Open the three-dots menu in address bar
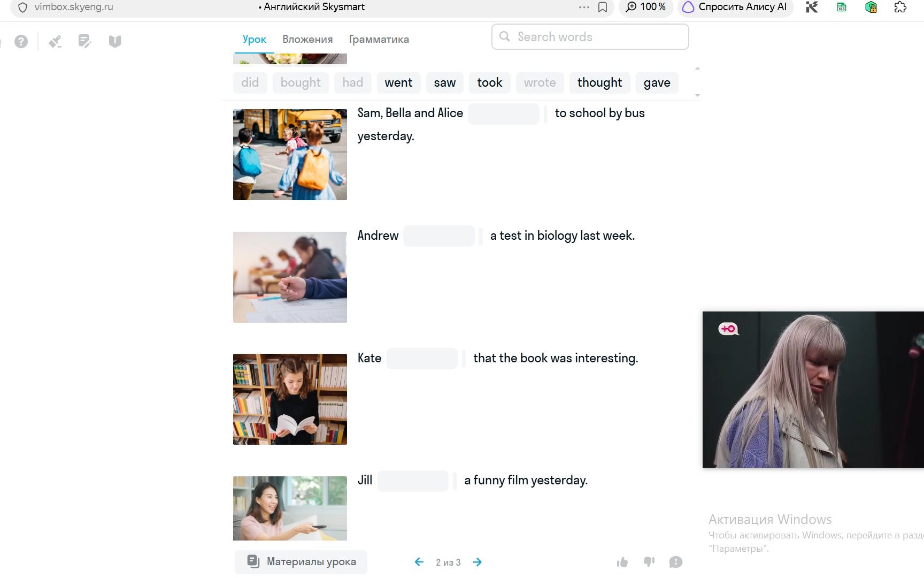This screenshot has width=924, height=578. 584,7
